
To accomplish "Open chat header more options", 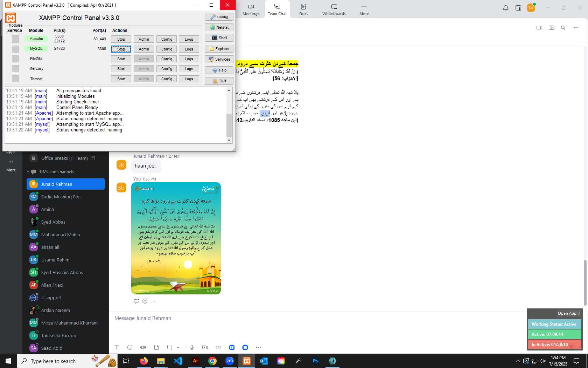I will 576,28.
